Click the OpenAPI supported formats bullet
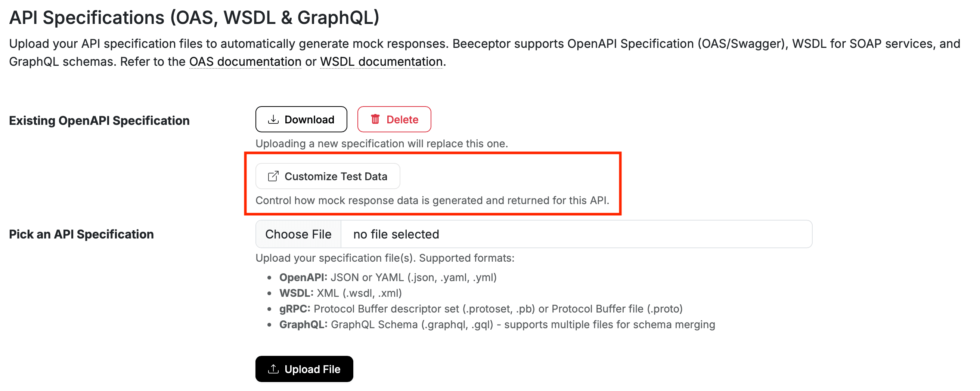 coord(388,277)
